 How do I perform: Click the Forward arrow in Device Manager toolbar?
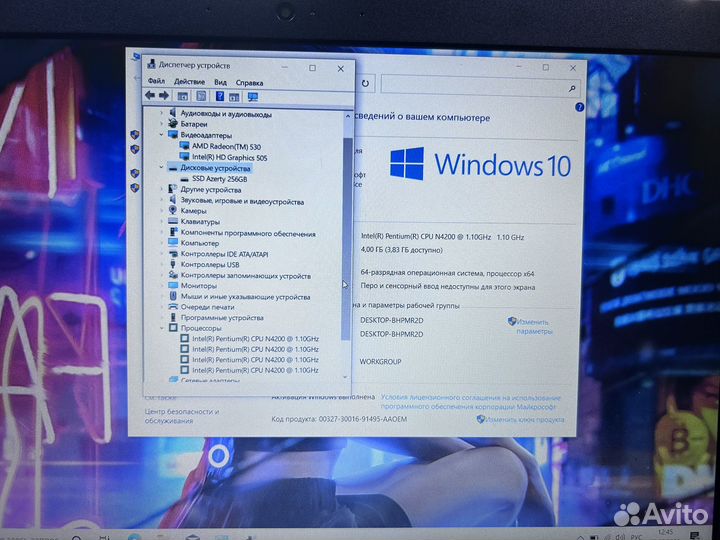point(164,96)
